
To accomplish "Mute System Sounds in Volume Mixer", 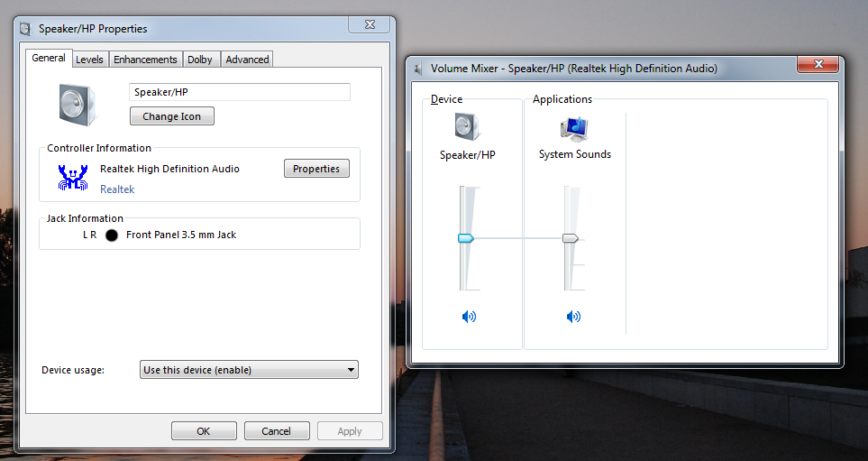I will click(x=573, y=317).
